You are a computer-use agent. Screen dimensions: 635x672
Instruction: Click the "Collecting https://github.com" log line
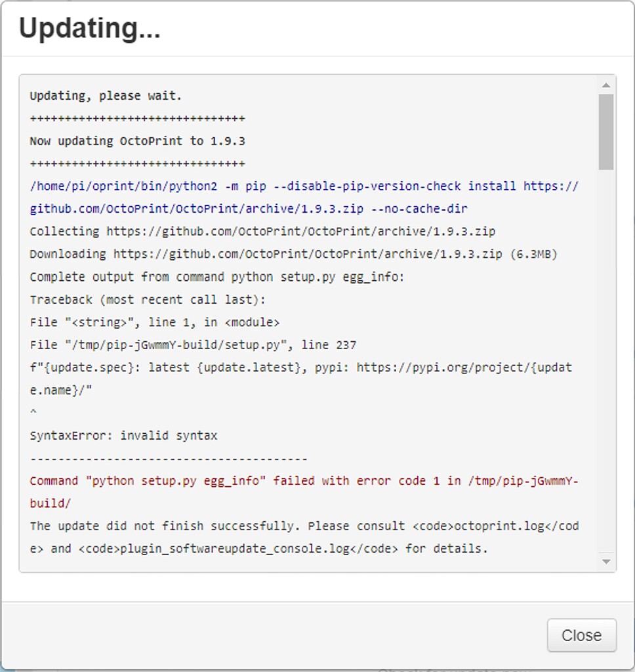point(262,232)
